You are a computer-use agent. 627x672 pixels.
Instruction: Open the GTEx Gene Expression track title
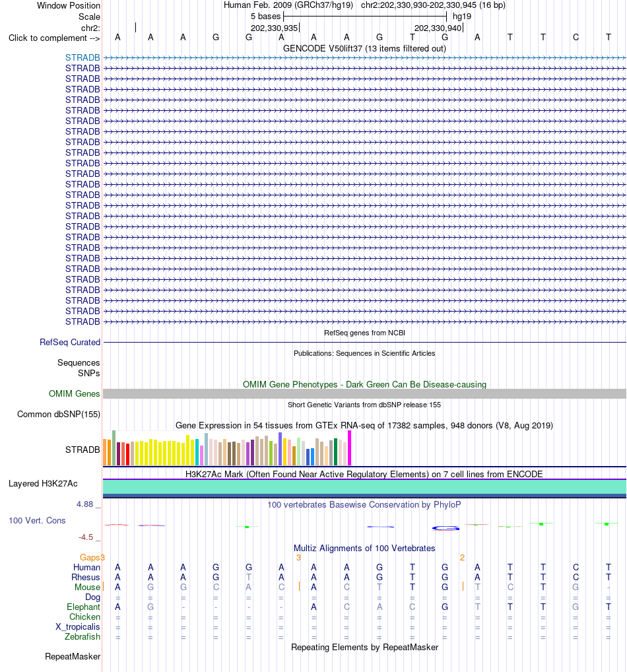point(364,426)
